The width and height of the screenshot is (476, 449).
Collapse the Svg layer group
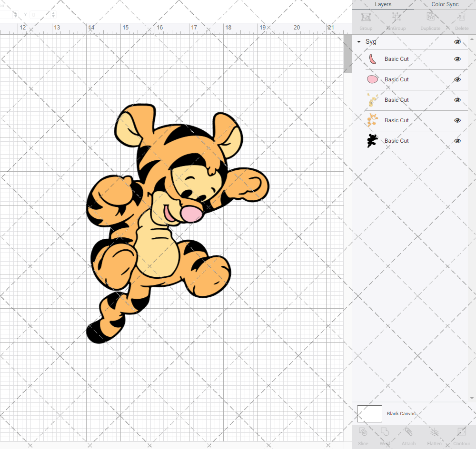coord(359,42)
